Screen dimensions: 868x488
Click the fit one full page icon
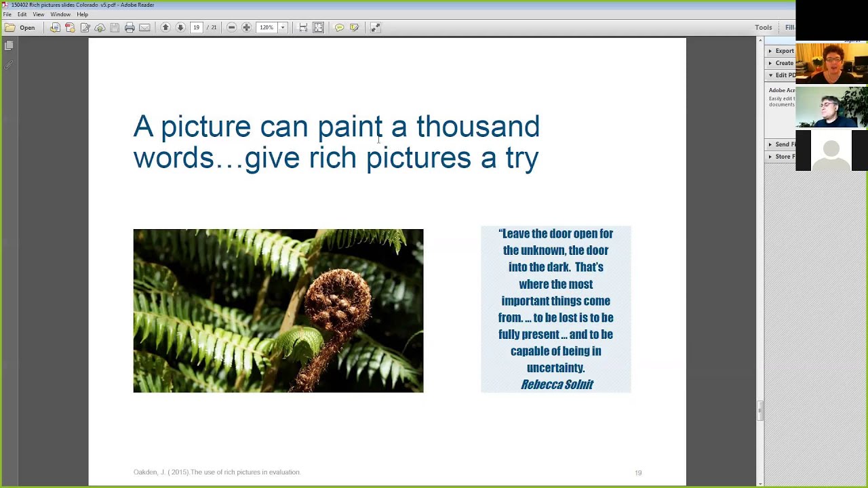tap(318, 28)
